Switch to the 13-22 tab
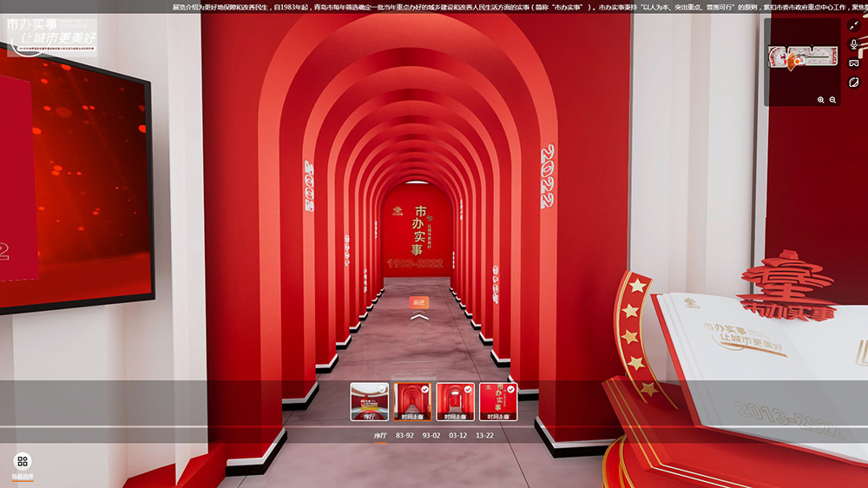 tap(484, 435)
